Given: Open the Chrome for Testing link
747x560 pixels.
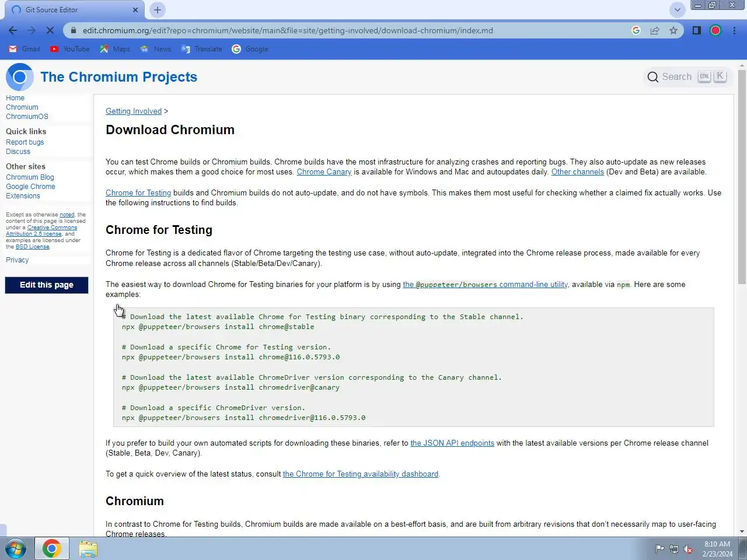Looking at the screenshot, I should [x=138, y=193].
